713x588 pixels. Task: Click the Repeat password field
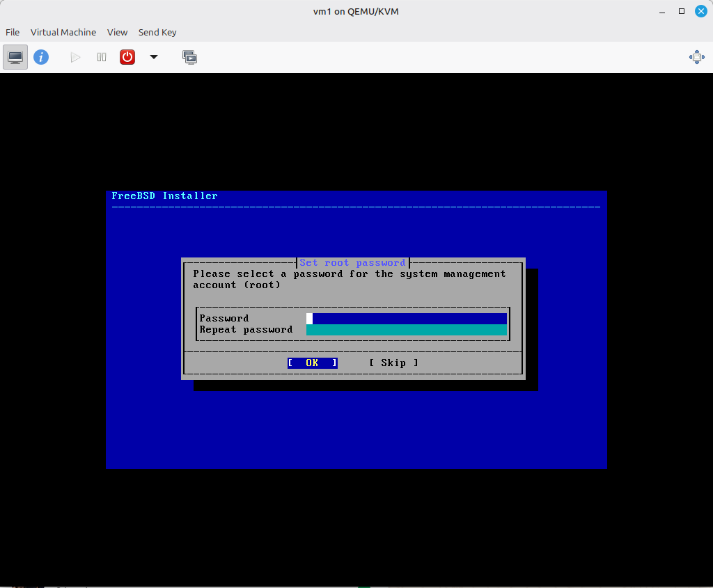pos(407,330)
